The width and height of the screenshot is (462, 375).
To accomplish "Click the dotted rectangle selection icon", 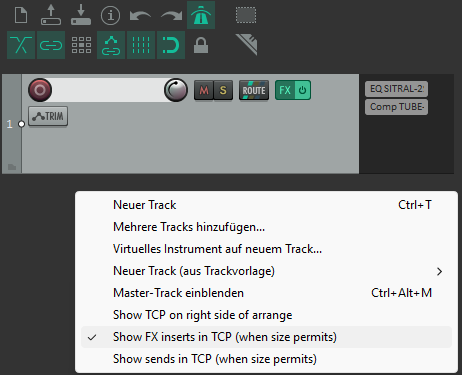I will (x=246, y=15).
